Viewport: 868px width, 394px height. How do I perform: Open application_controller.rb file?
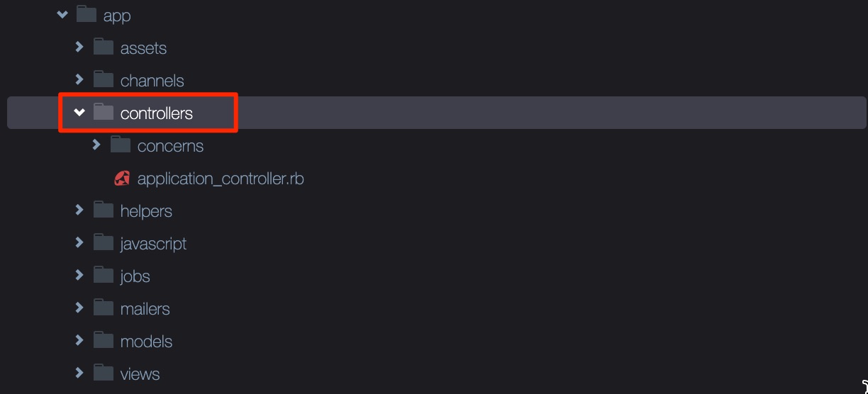tap(221, 179)
